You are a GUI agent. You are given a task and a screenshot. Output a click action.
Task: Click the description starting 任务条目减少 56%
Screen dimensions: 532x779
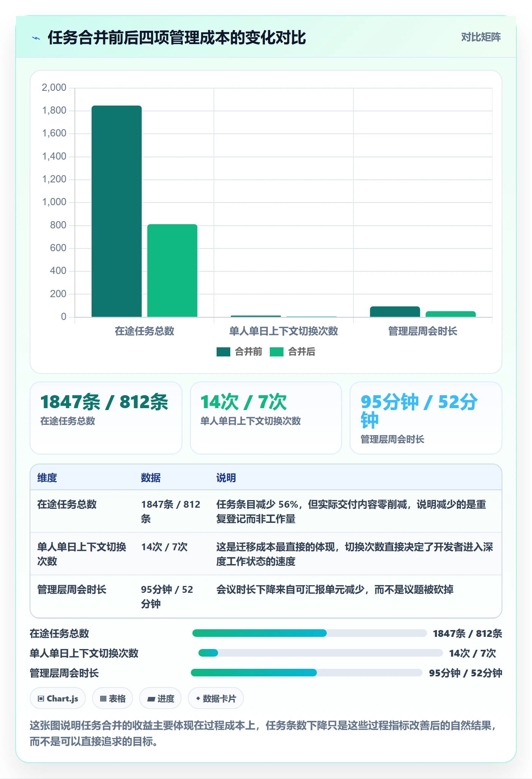coord(351,511)
